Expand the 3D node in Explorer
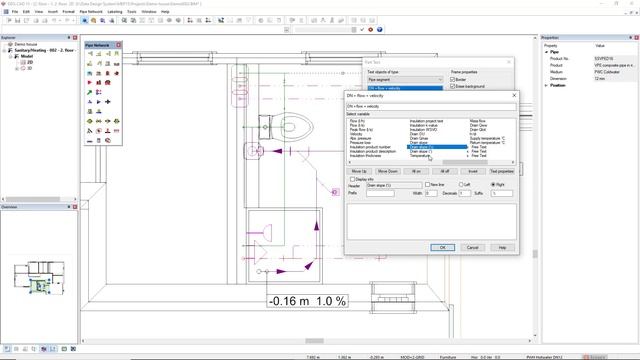This screenshot has height=360, width=640. (17, 69)
